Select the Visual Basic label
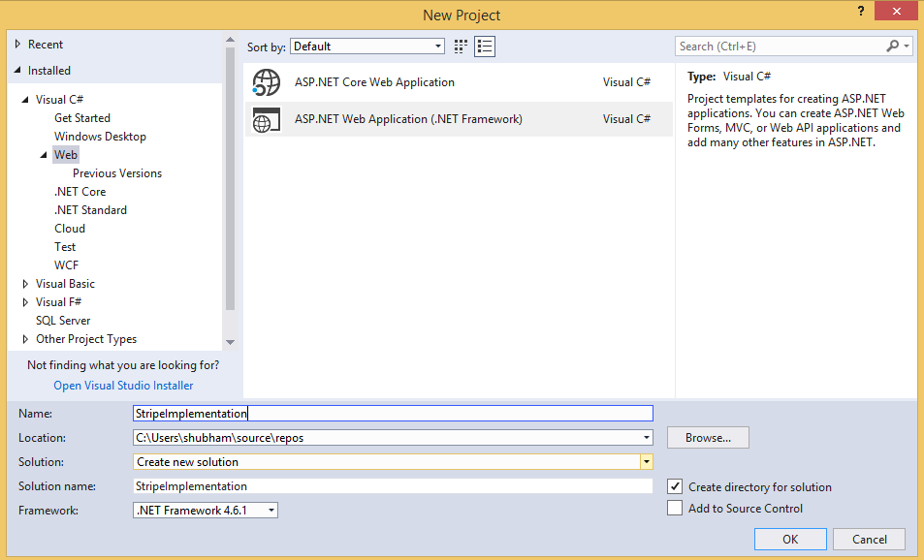924x560 pixels. (x=65, y=284)
